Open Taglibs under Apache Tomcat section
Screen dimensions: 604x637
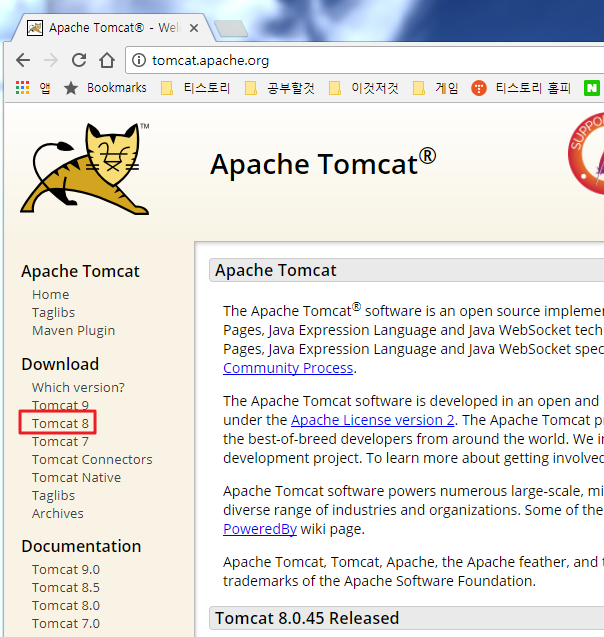(x=54, y=312)
